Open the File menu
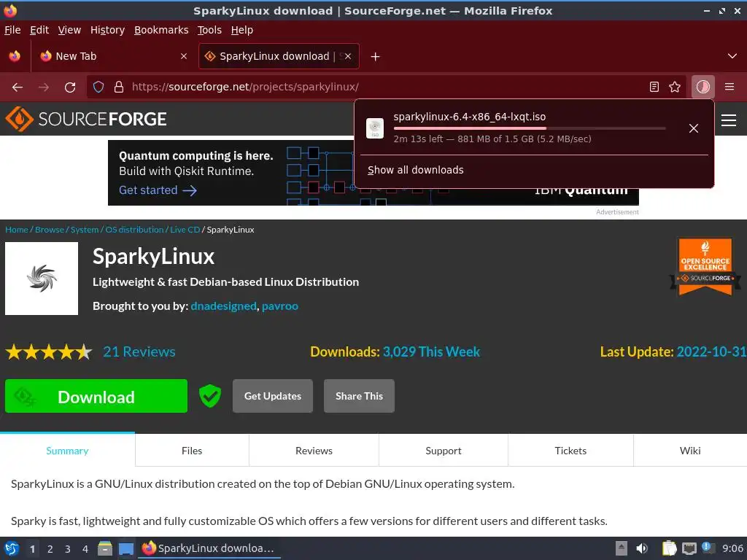The width and height of the screenshot is (747, 560). (x=12, y=30)
